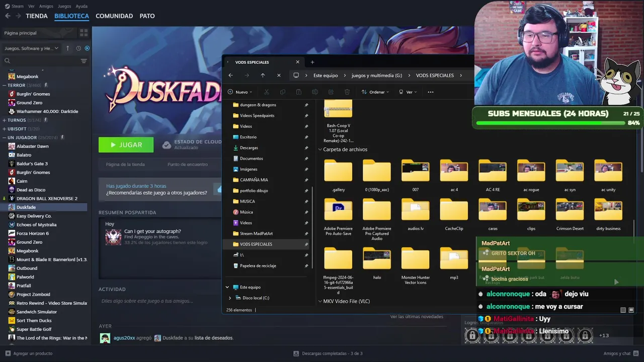Screen dimensions: 644x362
Task: Expand the UBISOFT category in Steam
Action: [4, 129]
